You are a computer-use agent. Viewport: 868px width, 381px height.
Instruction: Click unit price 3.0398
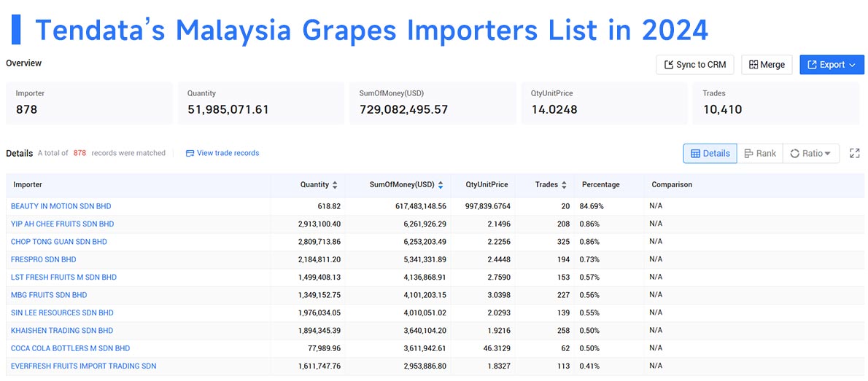[500, 295]
